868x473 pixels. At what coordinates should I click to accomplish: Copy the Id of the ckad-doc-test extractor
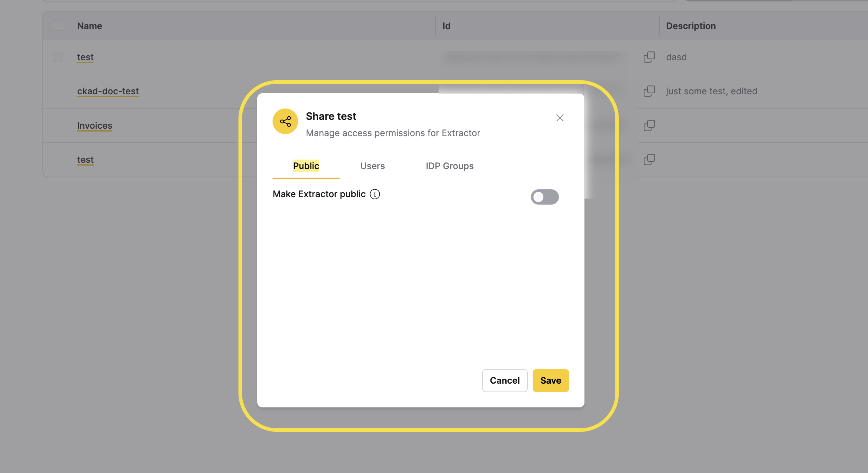[x=649, y=91]
